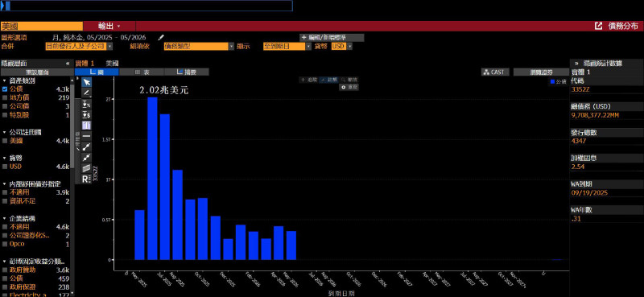Open the 目前發行人及子公司 consolidation dropdown
This screenshot has height=297, width=644.
79,47
